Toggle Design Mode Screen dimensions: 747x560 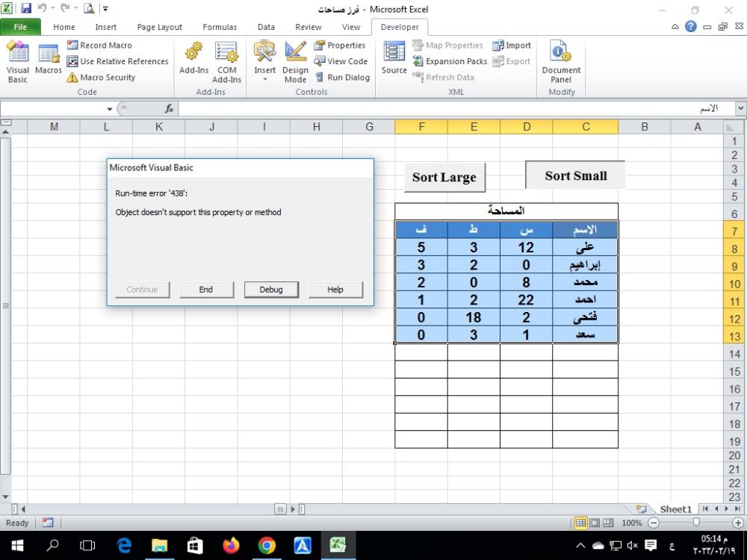[x=295, y=63]
